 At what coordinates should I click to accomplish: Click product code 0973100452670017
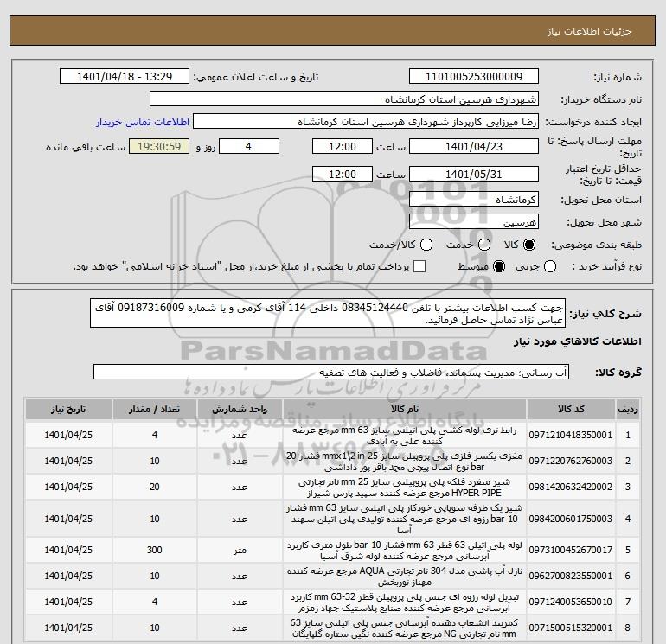tap(571, 550)
